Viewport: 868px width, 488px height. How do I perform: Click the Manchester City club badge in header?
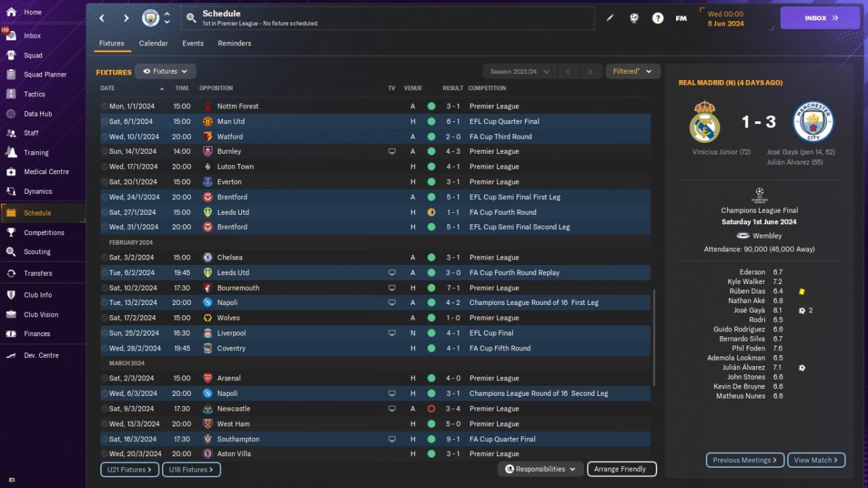pos(151,18)
